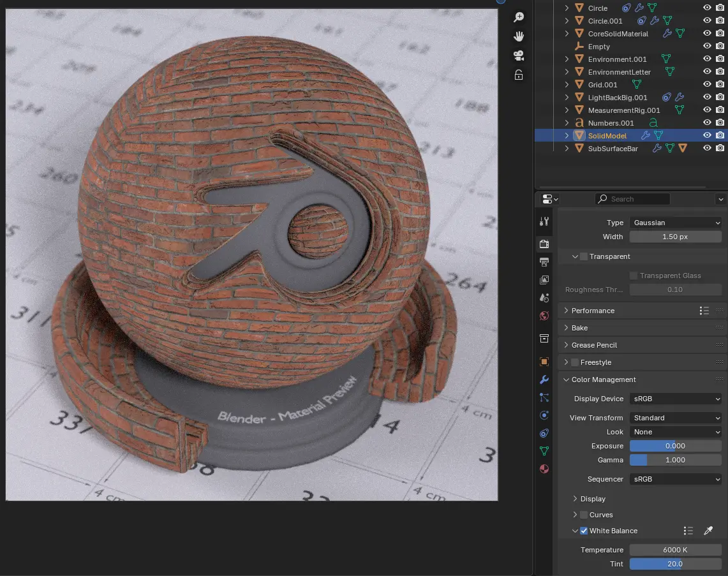Enable the Transparent film checkbox
This screenshot has height=576, width=728.
click(584, 256)
